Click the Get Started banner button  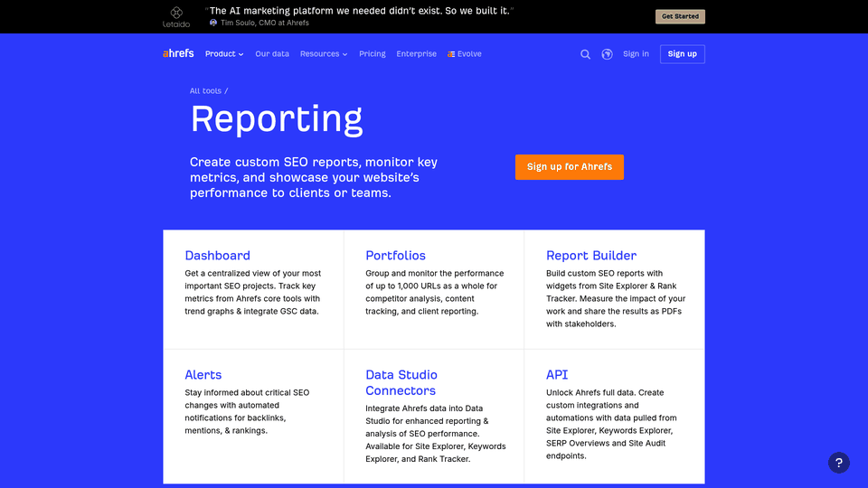tap(680, 16)
